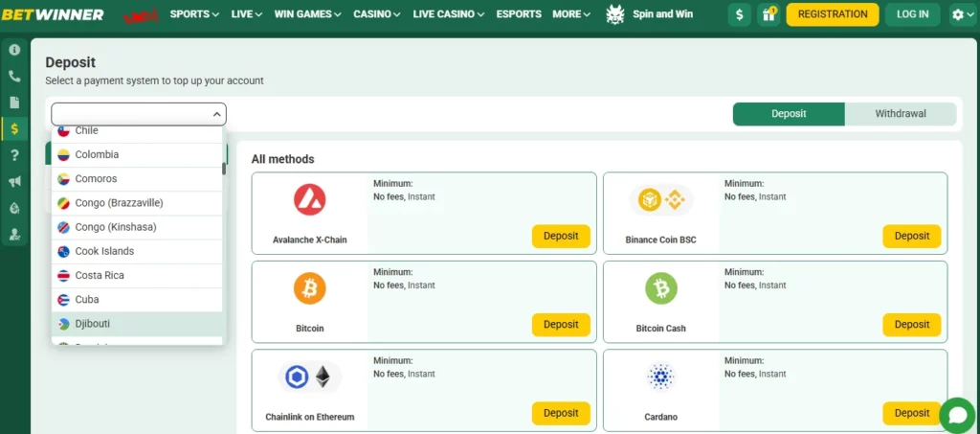Choose Congo (Kinshasa) from the list
Image resolution: width=980 pixels, height=434 pixels.
coord(137,227)
